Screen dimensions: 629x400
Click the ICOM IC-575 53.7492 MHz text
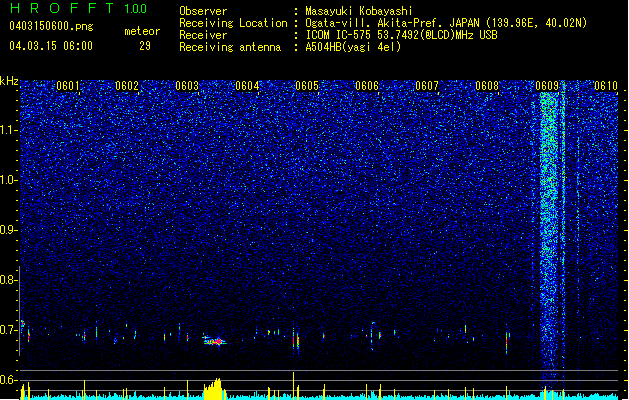(402, 35)
